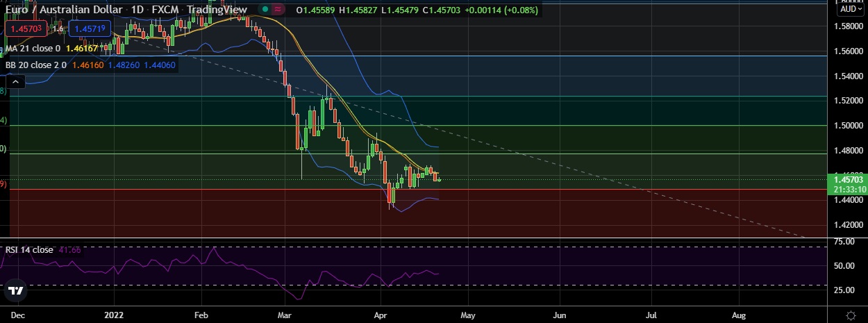This screenshot has height=323, width=868.
Task: Click the 1.50000 price axis label
Action: coord(850,126)
